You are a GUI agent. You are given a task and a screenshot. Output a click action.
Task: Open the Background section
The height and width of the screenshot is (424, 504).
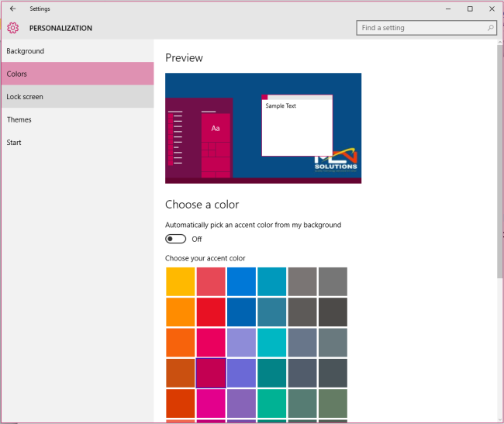tap(78, 51)
